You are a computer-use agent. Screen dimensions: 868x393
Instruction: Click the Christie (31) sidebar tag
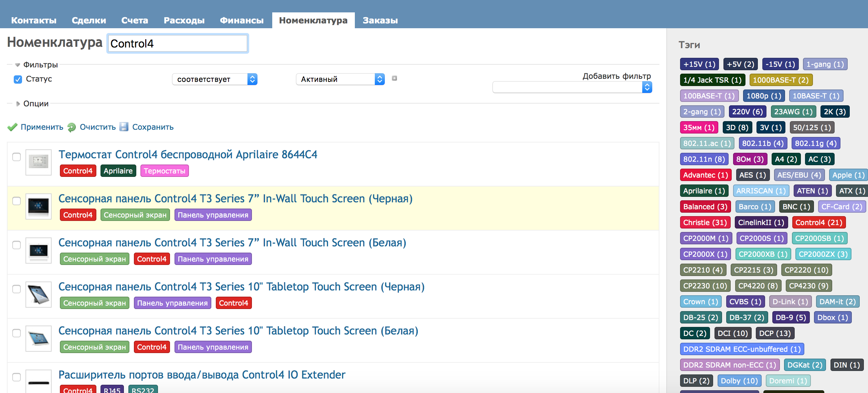click(705, 223)
